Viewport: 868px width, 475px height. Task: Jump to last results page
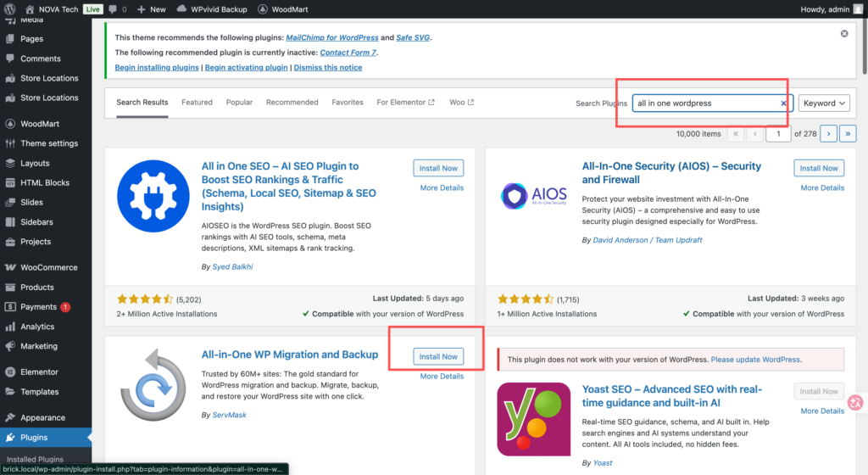pyautogui.click(x=848, y=133)
